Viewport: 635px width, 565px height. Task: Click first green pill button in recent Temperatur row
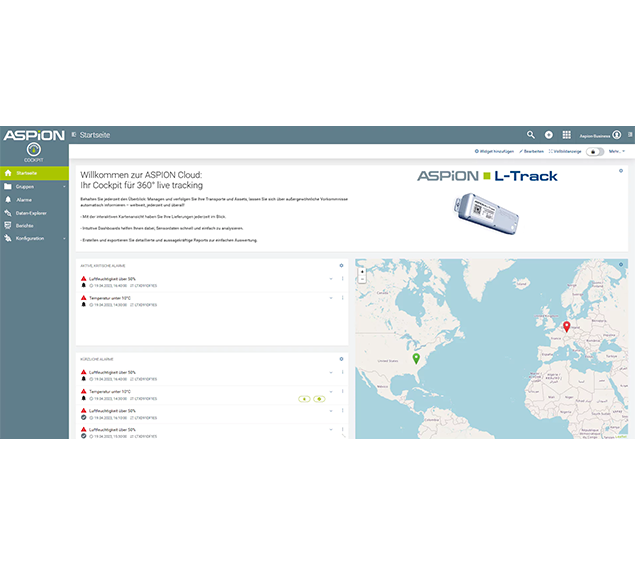[x=304, y=399]
